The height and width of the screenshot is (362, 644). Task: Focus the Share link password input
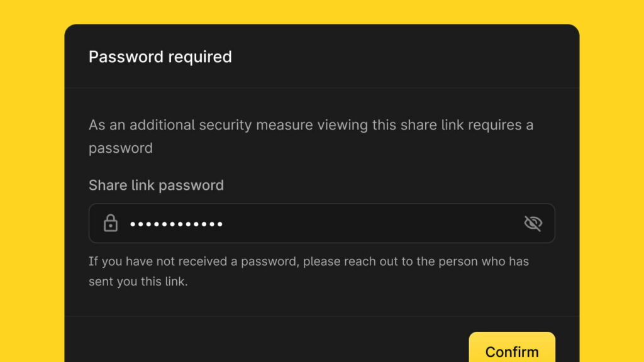click(322, 223)
